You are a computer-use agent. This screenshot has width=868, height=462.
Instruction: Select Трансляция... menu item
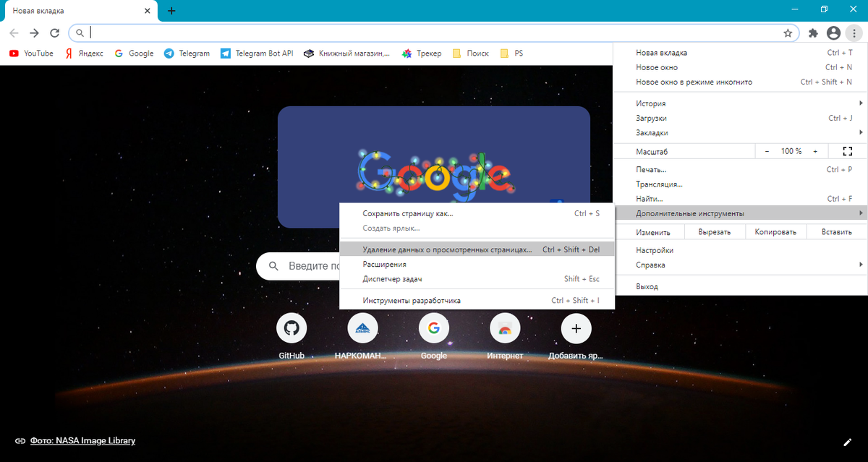point(740,184)
